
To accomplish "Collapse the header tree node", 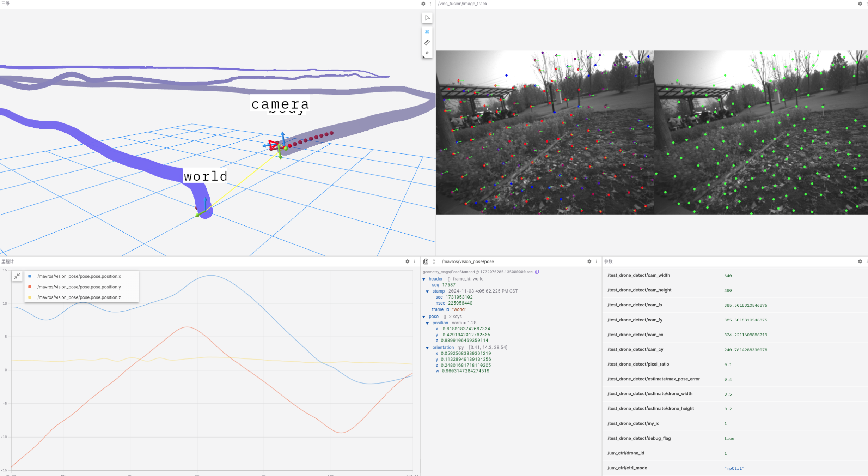I will pos(424,279).
